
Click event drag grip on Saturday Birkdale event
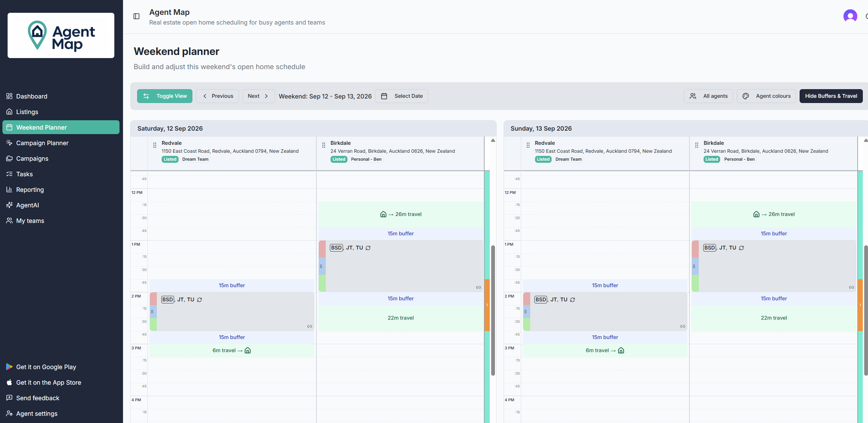pyautogui.click(x=321, y=266)
